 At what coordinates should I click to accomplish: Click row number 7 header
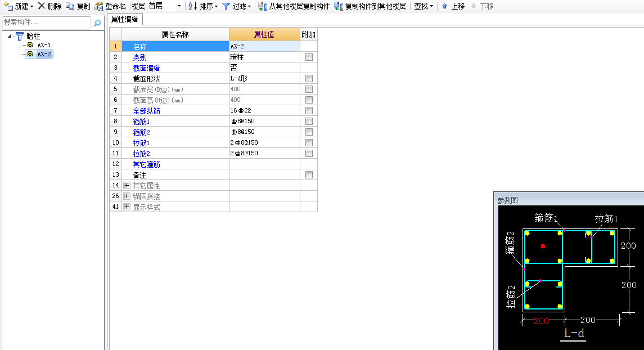(116, 110)
